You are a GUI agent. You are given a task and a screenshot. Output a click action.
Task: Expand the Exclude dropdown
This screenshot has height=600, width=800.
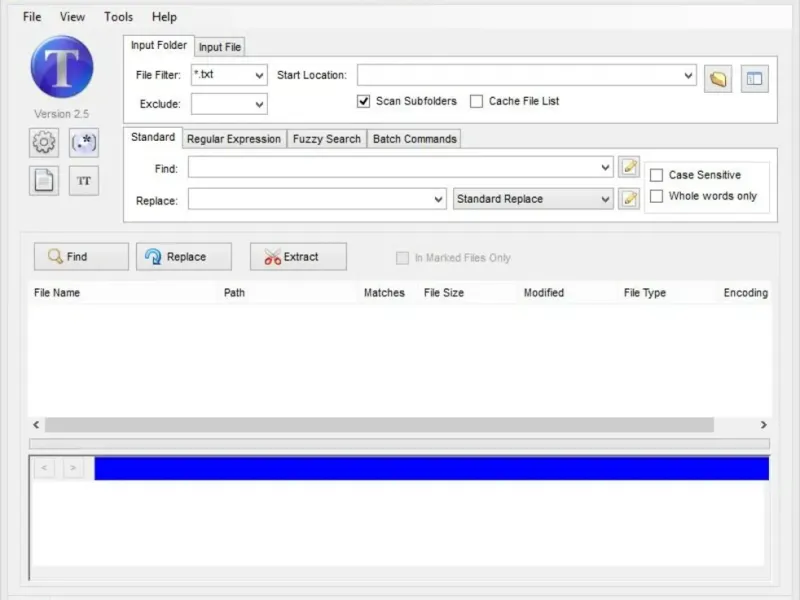pos(259,105)
